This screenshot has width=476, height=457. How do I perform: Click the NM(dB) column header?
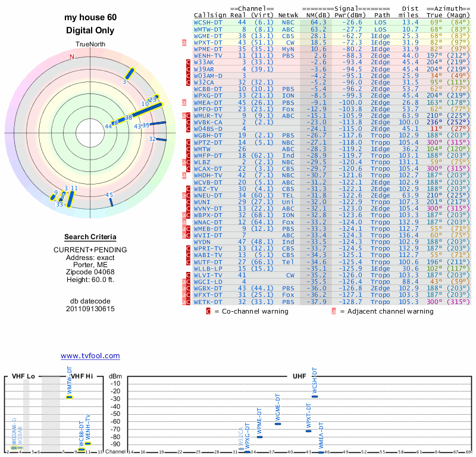315,15
